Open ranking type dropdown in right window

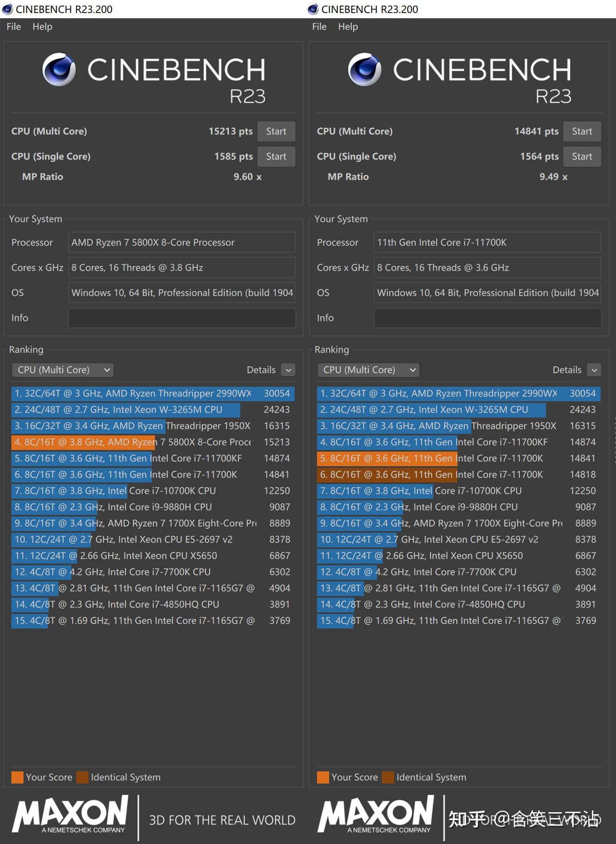click(368, 370)
